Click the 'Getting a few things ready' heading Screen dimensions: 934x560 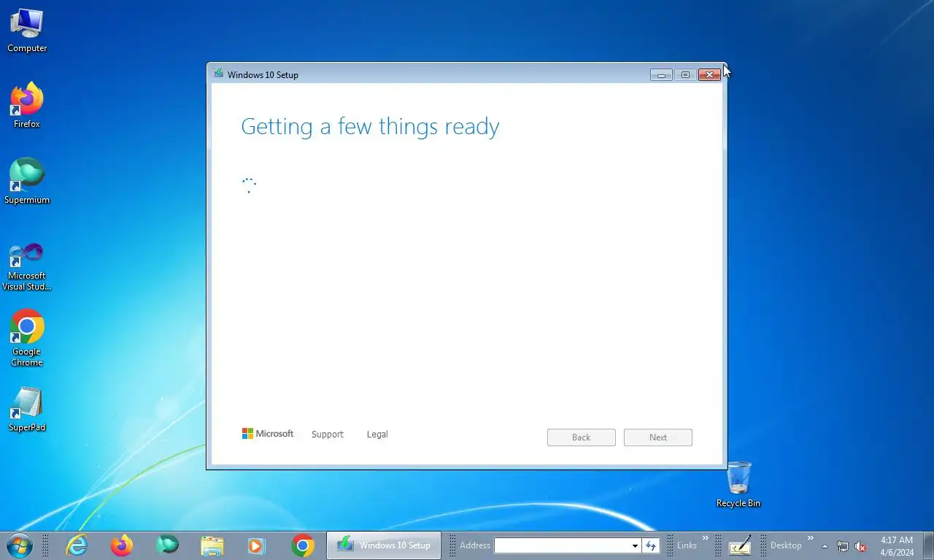click(370, 127)
